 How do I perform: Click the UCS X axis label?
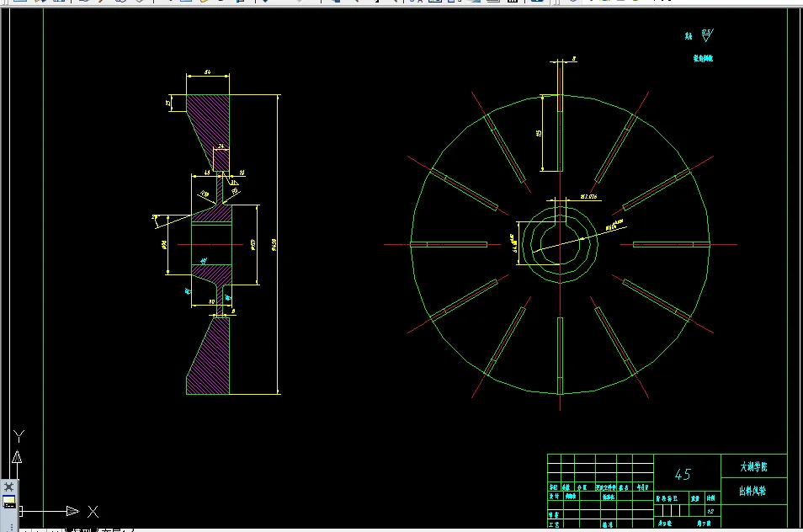(93, 512)
